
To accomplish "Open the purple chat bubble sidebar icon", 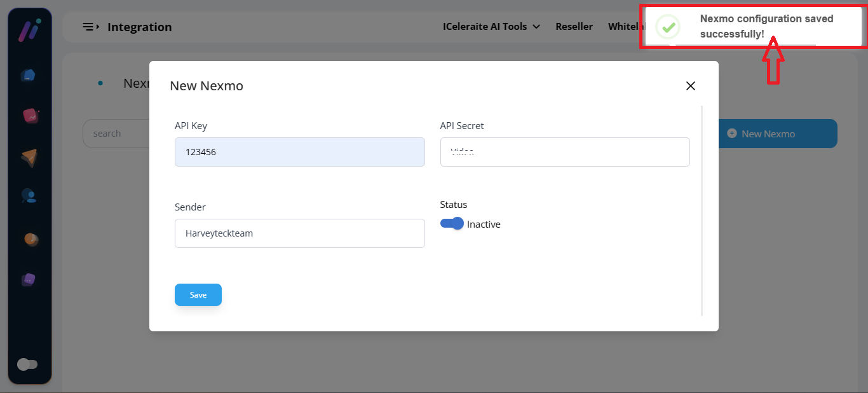I will click(29, 280).
